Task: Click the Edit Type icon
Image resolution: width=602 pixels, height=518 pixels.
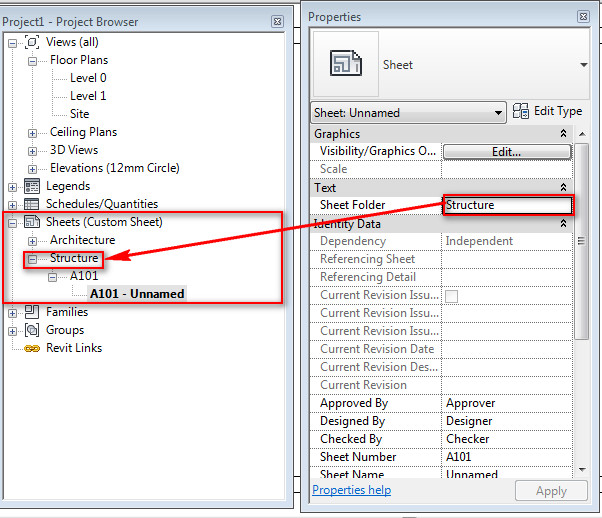Action: click(521, 111)
